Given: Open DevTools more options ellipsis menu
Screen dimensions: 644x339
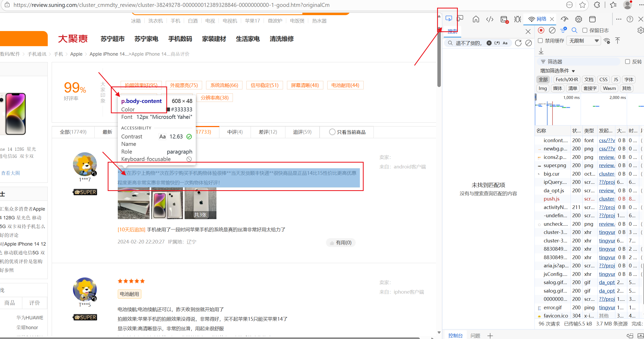Looking at the screenshot, I should pyautogui.click(x=619, y=19).
